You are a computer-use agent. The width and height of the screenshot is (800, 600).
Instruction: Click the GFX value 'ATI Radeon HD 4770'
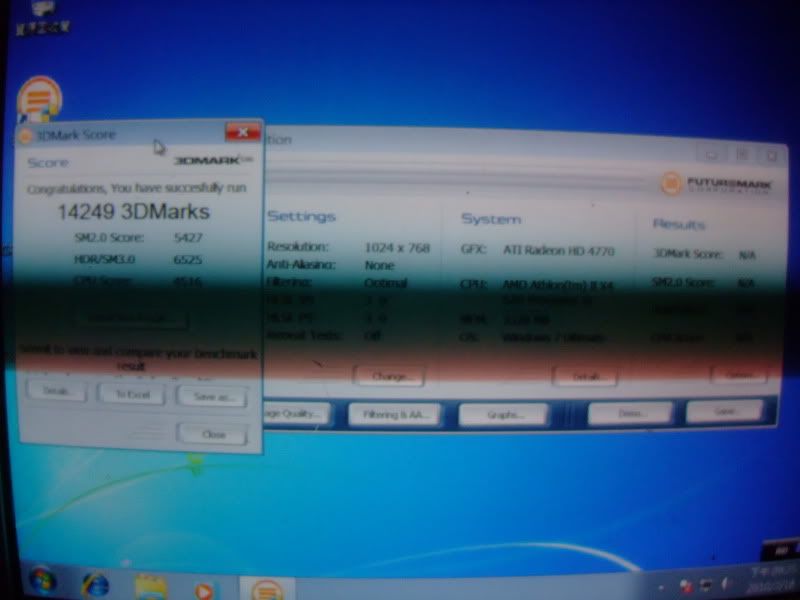[x=559, y=251]
